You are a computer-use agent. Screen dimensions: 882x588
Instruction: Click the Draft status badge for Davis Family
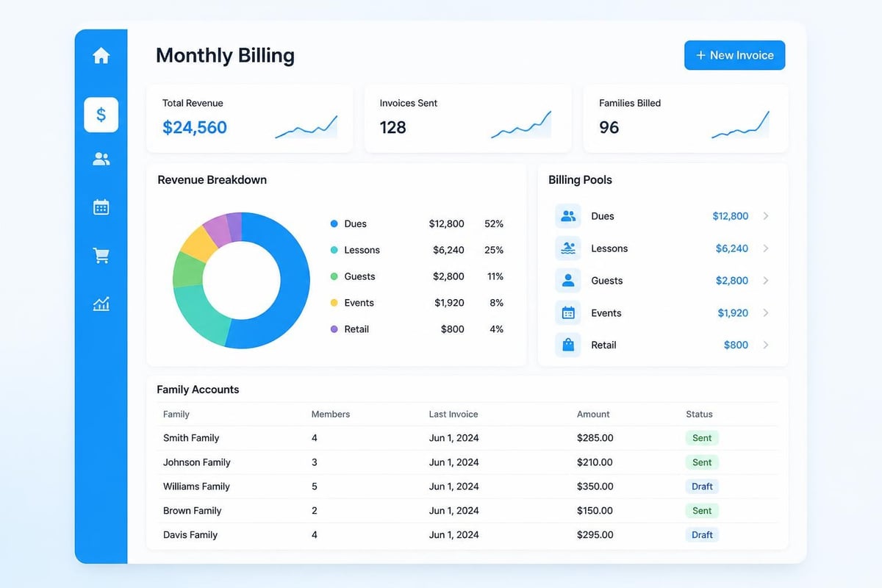click(702, 535)
